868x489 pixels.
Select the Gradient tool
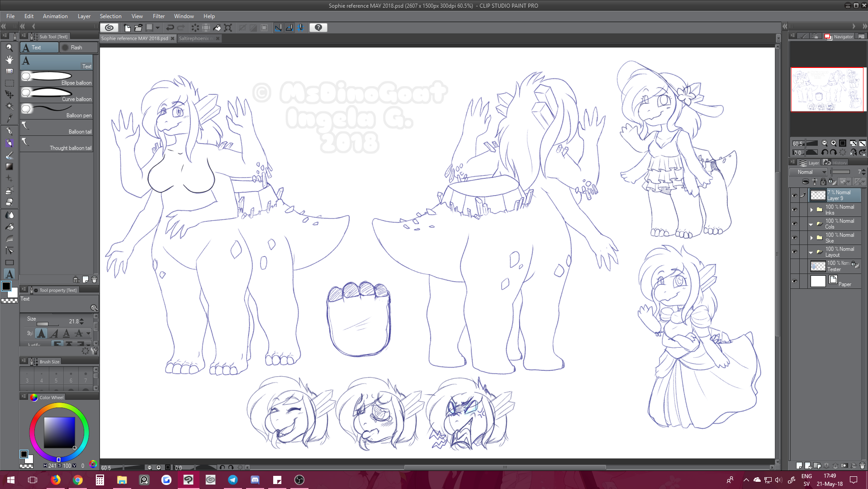pyautogui.click(x=9, y=167)
